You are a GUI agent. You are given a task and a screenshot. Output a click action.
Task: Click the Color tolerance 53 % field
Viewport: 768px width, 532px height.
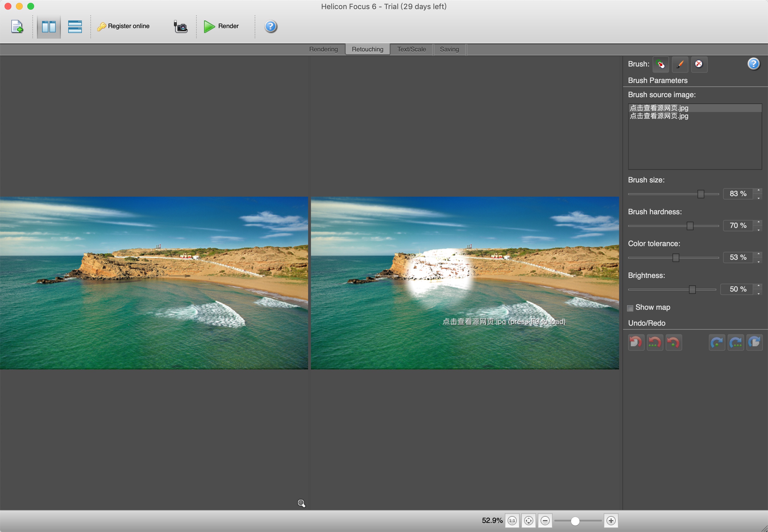[x=738, y=257]
